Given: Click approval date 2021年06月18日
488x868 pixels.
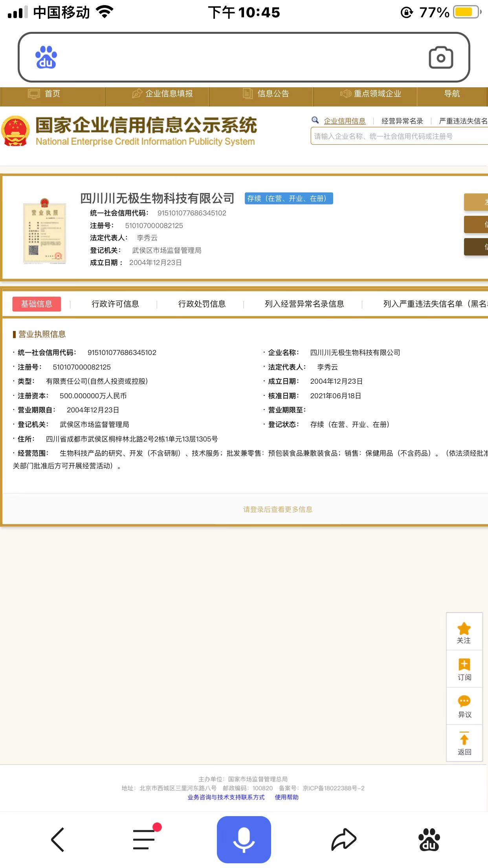Looking at the screenshot, I should [x=336, y=396].
